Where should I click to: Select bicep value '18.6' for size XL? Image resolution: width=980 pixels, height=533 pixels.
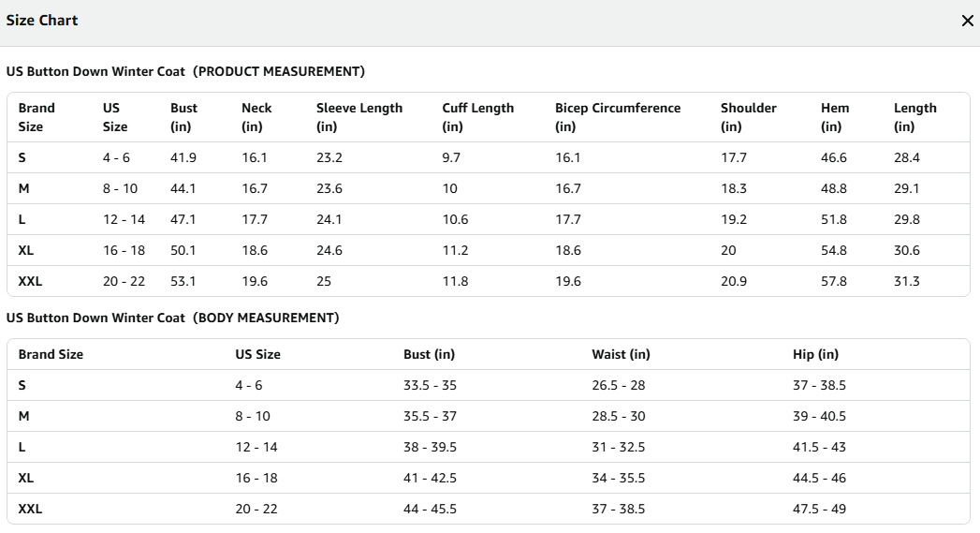[x=568, y=250]
